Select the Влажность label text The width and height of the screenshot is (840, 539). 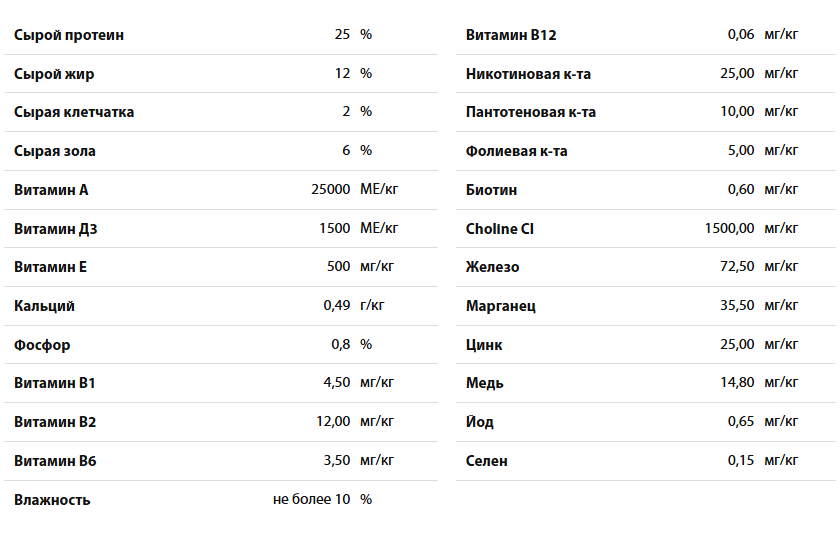(x=52, y=500)
